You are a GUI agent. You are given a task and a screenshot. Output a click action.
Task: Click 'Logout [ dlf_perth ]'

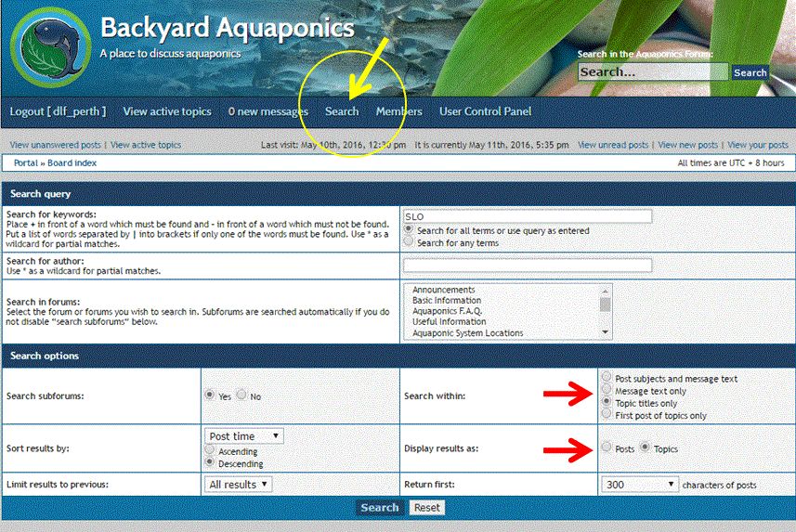pos(58,111)
